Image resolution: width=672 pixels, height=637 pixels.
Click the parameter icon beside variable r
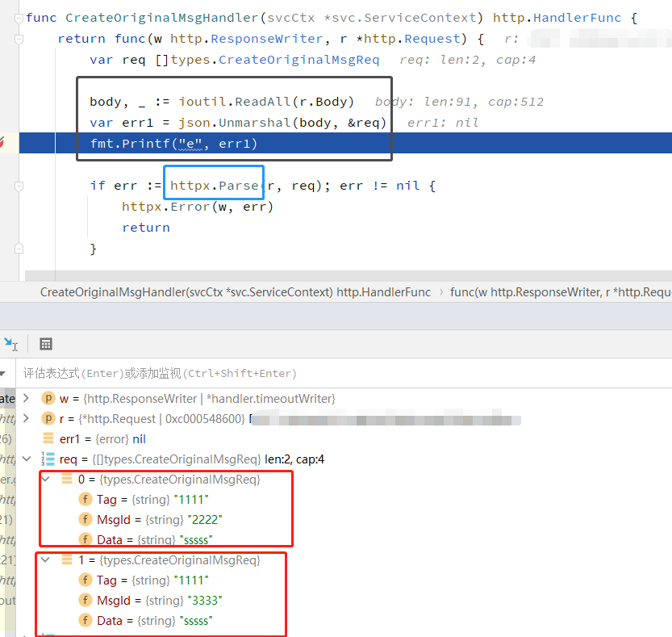click(x=48, y=418)
